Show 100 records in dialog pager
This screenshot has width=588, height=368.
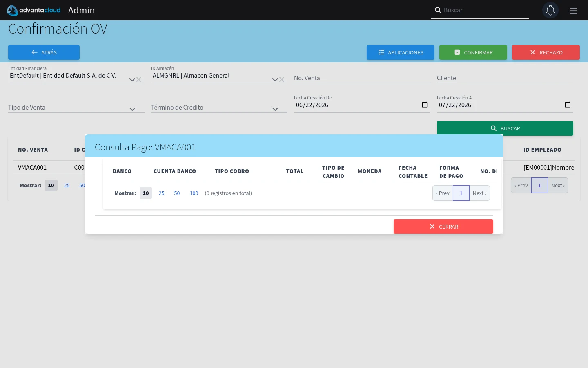tap(194, 193)
